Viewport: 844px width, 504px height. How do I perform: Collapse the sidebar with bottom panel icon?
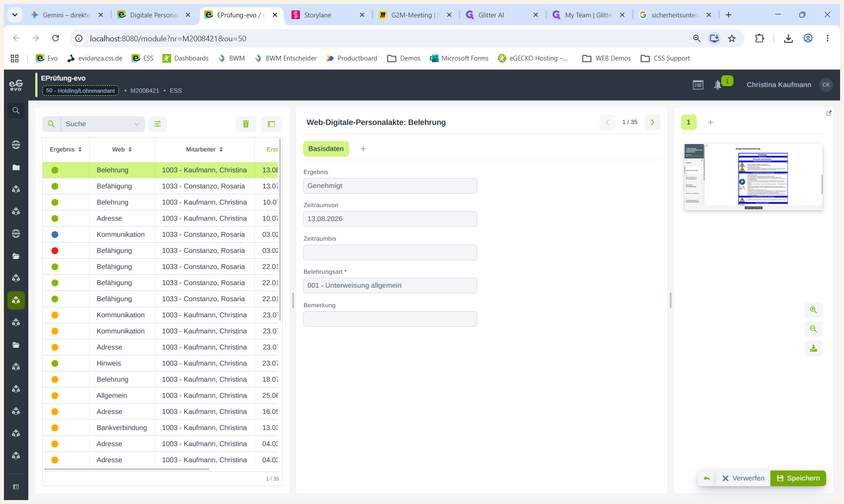point(16,487)
